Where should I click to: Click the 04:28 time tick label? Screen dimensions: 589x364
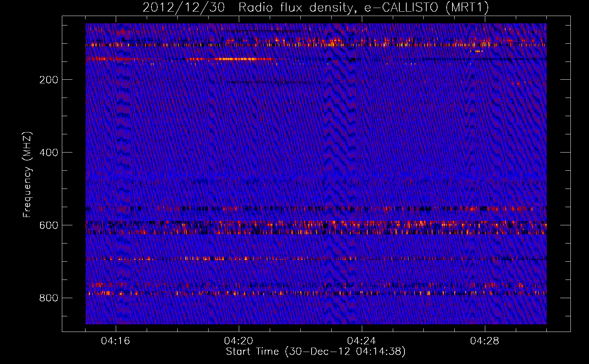[485, 341]
